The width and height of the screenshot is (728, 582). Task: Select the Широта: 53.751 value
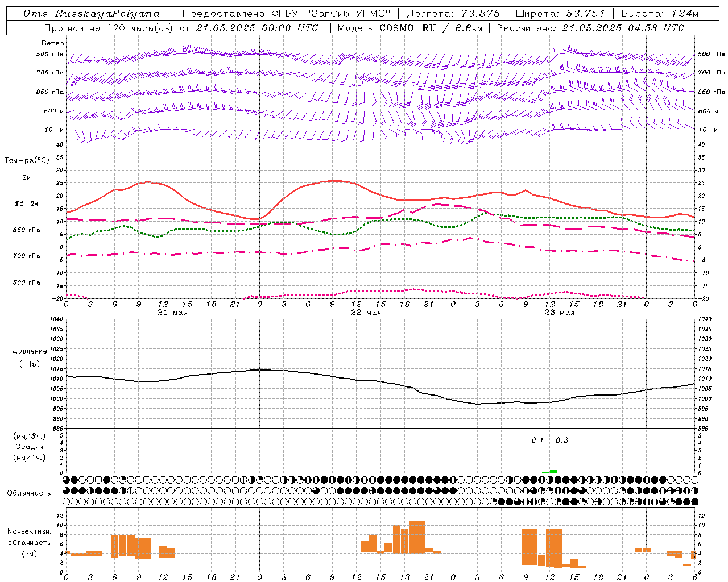pyautogui.click(x=560, y=14)
